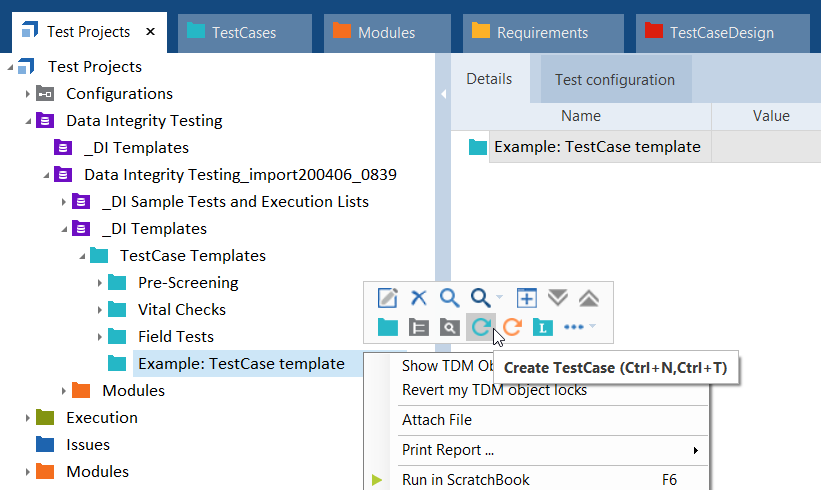Switch to the Test configuration tab
This screenshot has height=490, width=821.
coord(614,80)
